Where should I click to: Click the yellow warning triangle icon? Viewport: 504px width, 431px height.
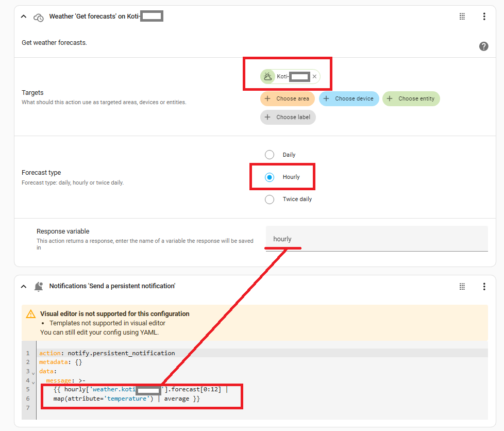click(x=31, y=314)
